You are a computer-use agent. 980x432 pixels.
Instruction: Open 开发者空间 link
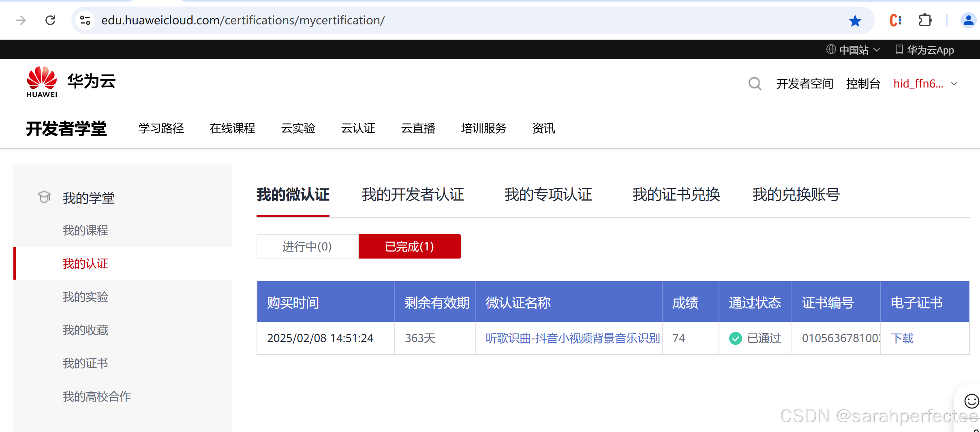[x=805, y=84]
